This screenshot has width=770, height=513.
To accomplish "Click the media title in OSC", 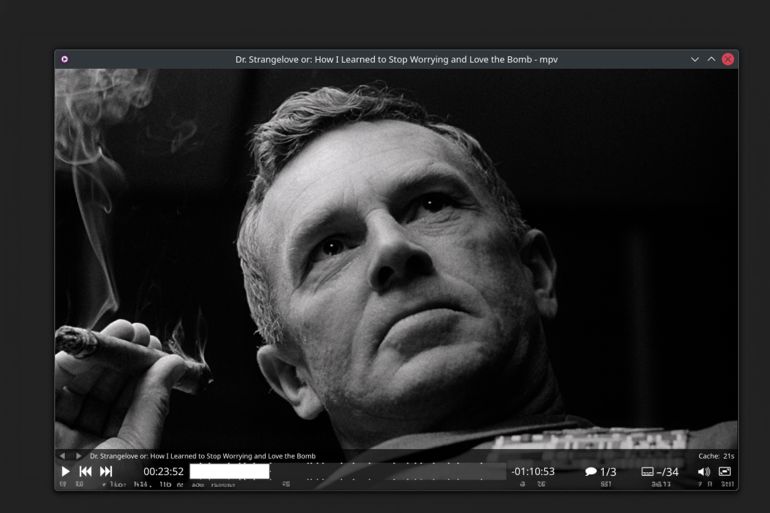I will point(202,456).
